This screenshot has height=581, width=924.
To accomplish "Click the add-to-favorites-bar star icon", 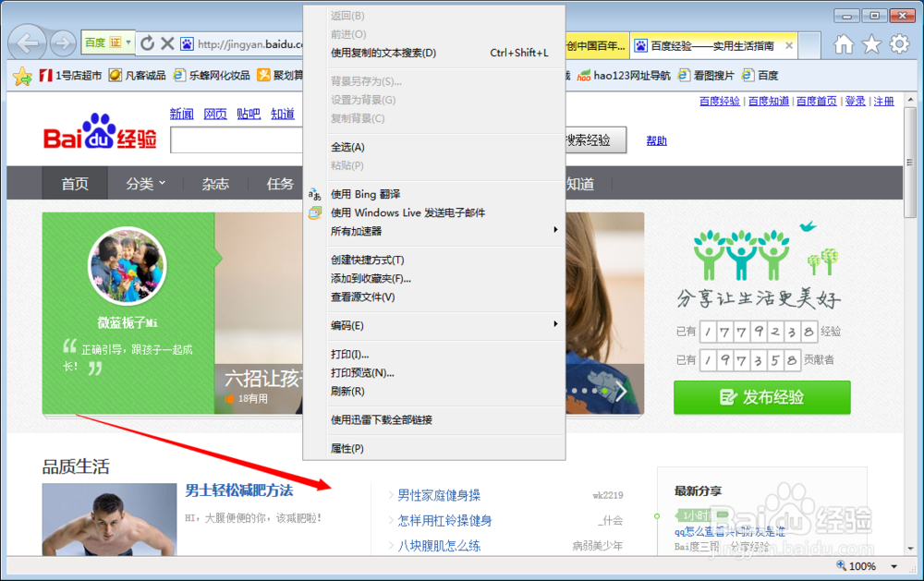I will [x=22, y=76].
